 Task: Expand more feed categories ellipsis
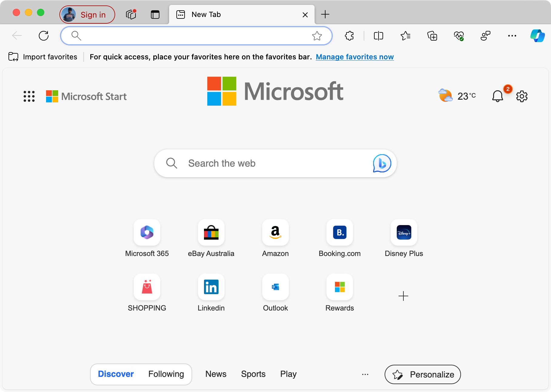(x=365, y=374)
